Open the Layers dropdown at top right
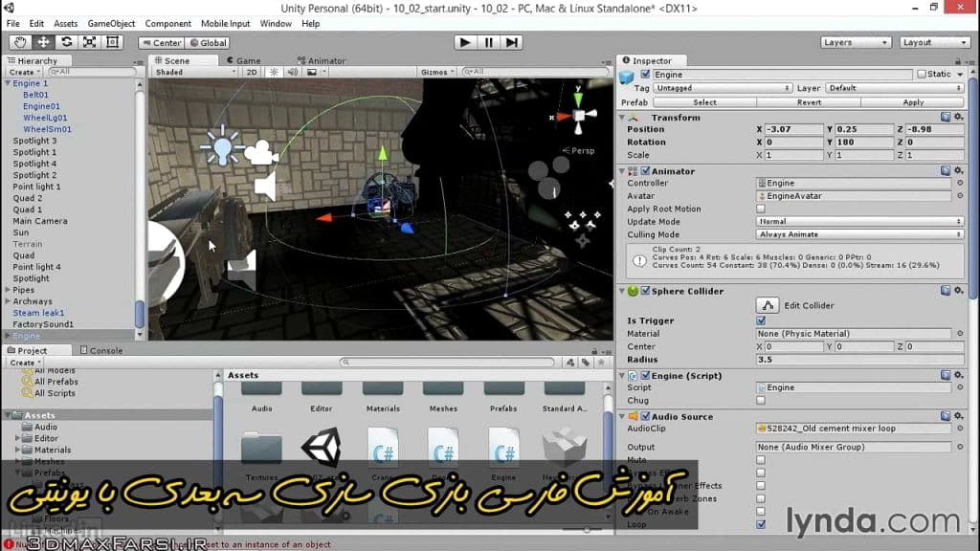This screenshot has height=551, width=980. click(855, 41)
